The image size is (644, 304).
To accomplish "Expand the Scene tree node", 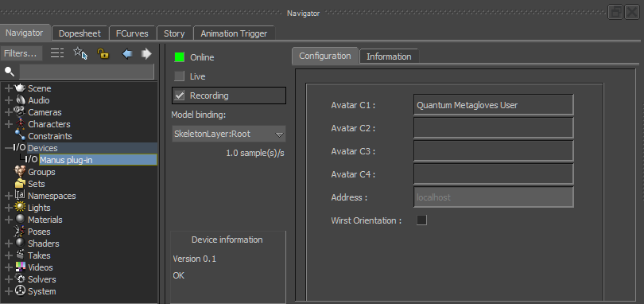I will click(9, 88).
